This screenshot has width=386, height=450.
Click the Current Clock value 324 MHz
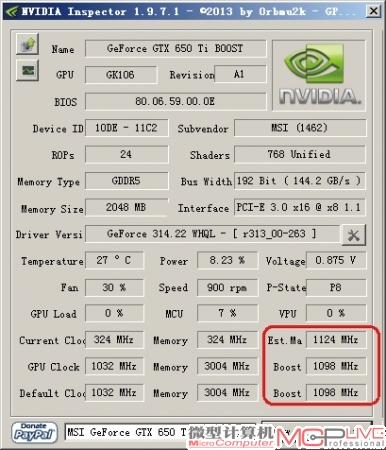click(114, 340)
